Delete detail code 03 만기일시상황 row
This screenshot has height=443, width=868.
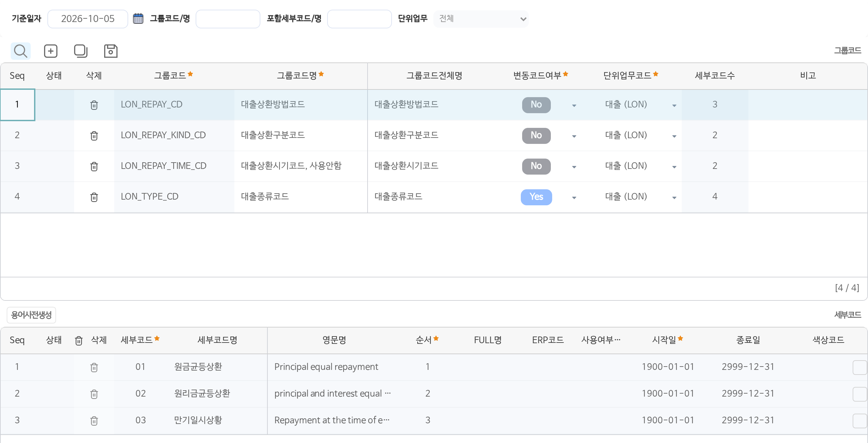(x=94, y=421)
